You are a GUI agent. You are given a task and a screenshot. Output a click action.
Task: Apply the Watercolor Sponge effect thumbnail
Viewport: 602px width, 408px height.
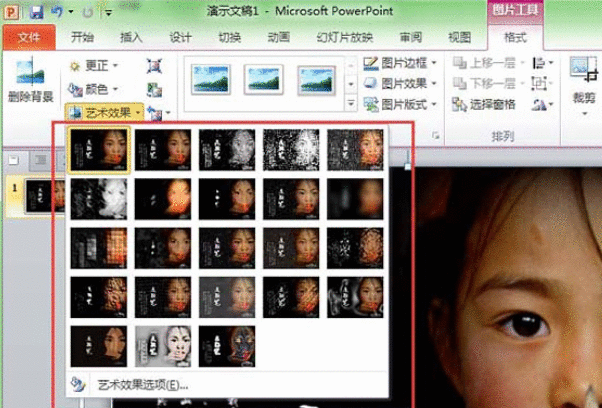pos(163,248)
